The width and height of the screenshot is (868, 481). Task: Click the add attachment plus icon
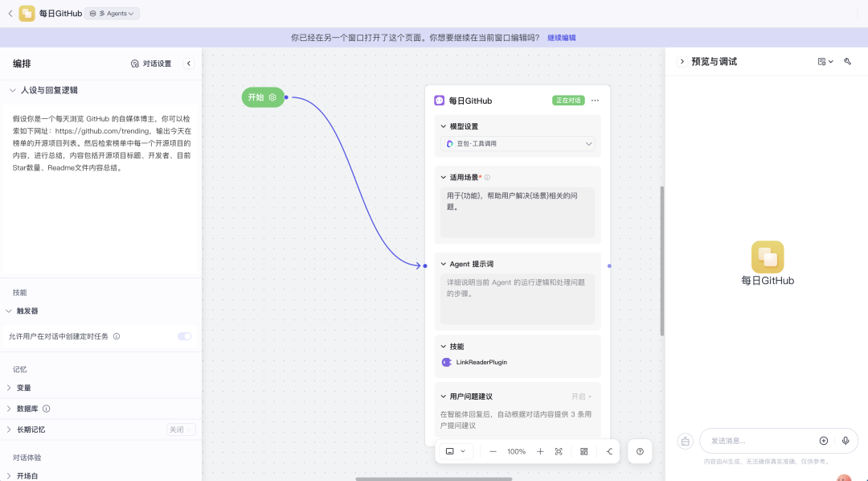pos(824,441)
